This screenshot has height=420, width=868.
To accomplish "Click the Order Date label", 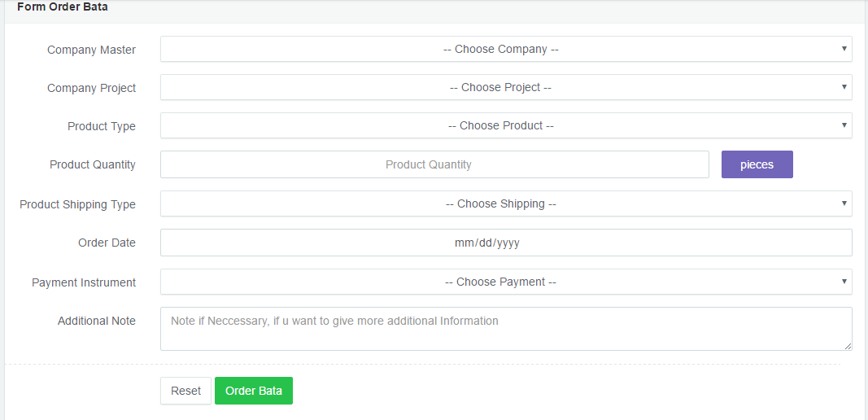I will pyautogui.click(x=107, y=243).
